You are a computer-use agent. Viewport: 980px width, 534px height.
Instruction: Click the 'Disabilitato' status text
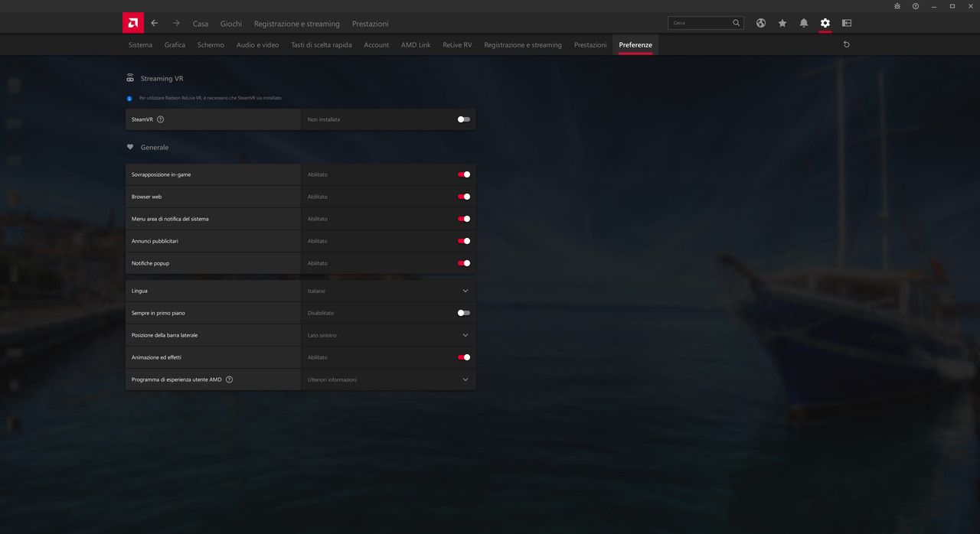point(321,313)
